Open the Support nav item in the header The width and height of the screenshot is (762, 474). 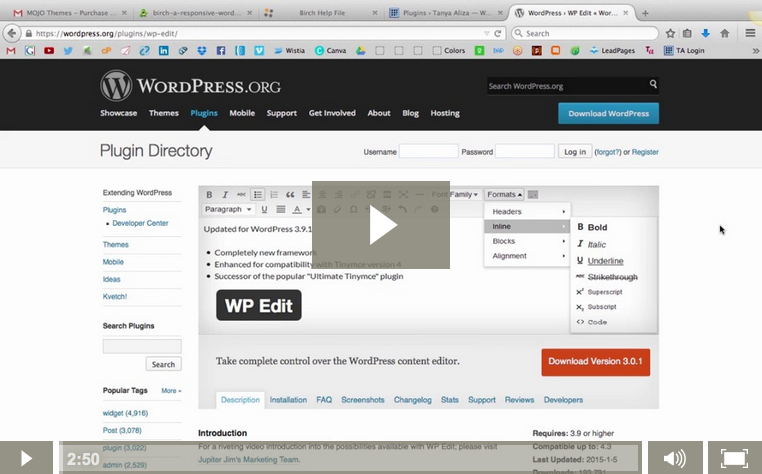pyautogui.click(x=281, y=113)
